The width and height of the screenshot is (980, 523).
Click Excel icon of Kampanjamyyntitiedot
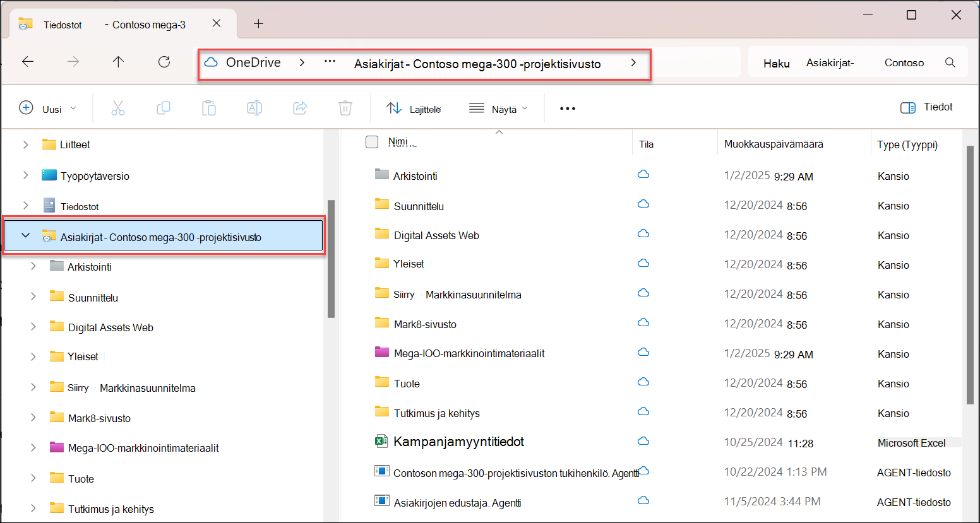(381, 441)
